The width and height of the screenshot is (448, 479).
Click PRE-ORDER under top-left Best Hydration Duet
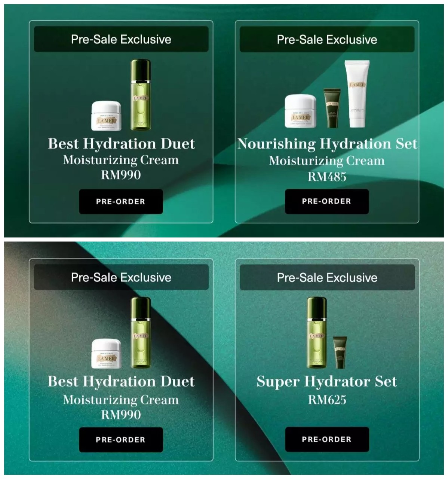[x=121, y=201]
